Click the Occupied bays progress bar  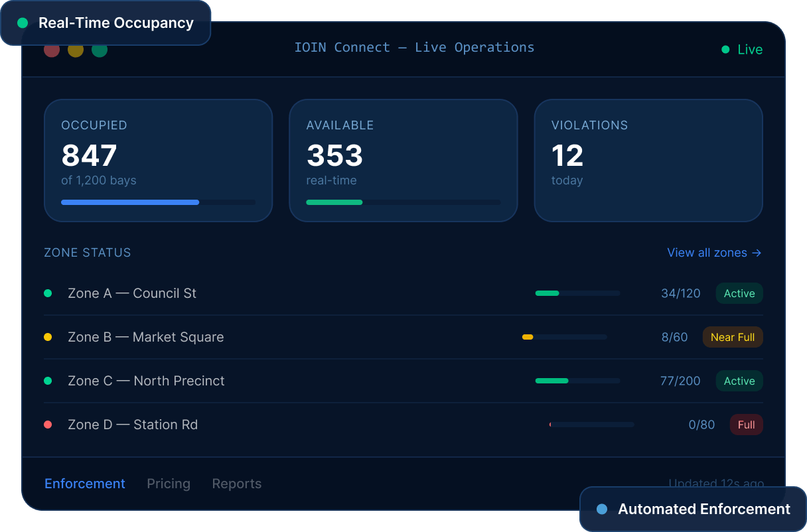pyautogui.click(x=158, y=202)
